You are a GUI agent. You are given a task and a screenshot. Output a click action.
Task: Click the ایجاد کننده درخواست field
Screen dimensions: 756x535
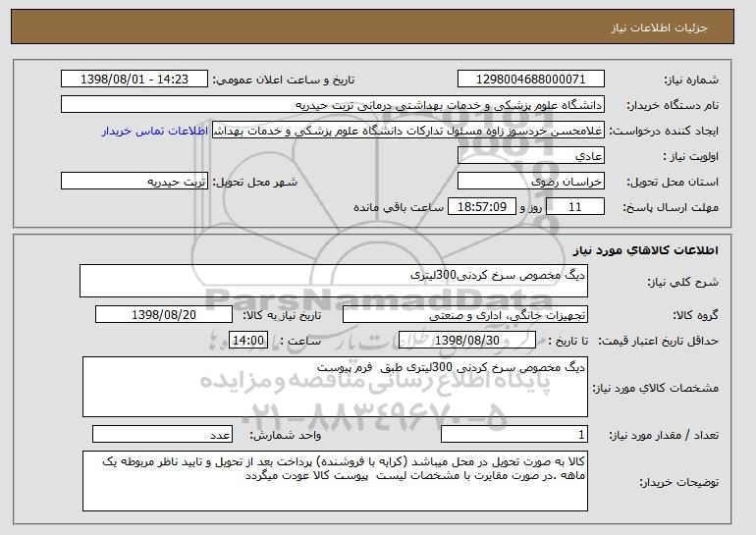[x=408, y=131]
